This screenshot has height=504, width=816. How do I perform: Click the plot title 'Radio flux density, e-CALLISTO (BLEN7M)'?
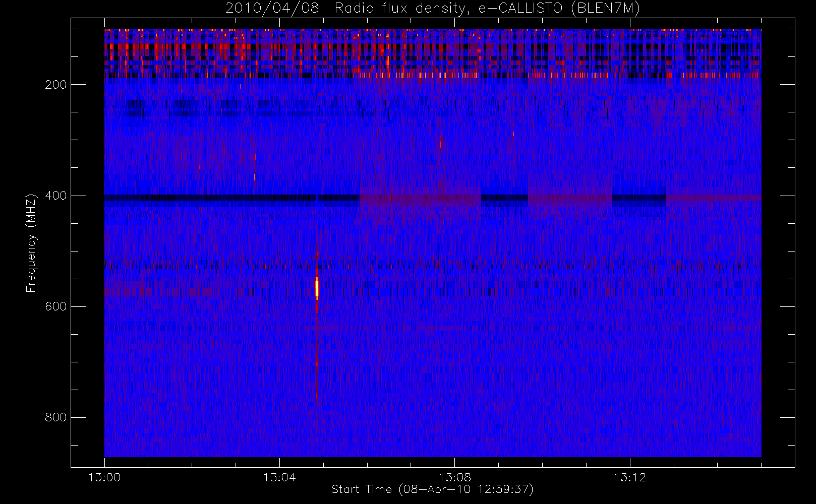coord(487,9)
